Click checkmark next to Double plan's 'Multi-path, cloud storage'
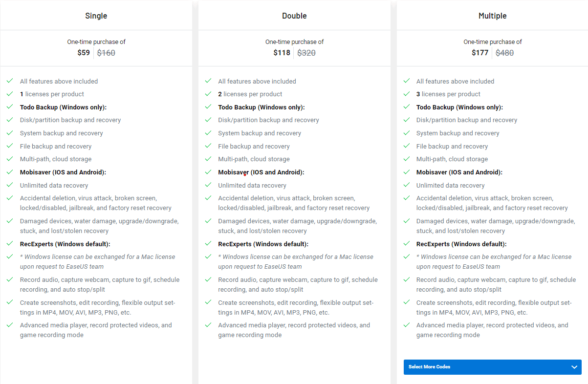Image resolution: width=588 pixels, height=384 pixels. [x=208, y=158]
